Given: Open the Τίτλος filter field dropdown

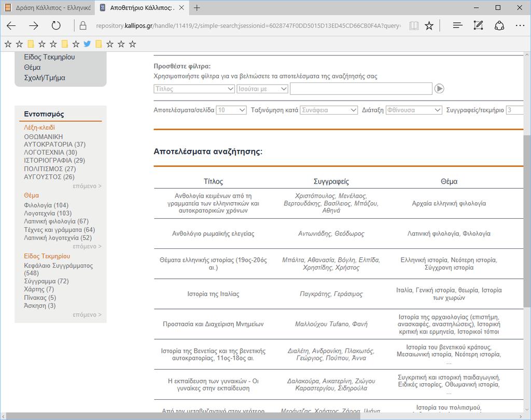Looking at the screenshot, I should click(x=194, y=89).
